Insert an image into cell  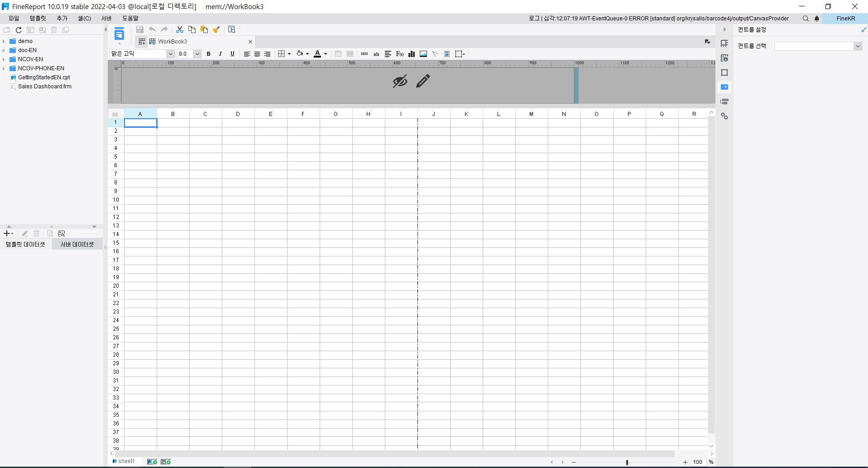(423, 54)
